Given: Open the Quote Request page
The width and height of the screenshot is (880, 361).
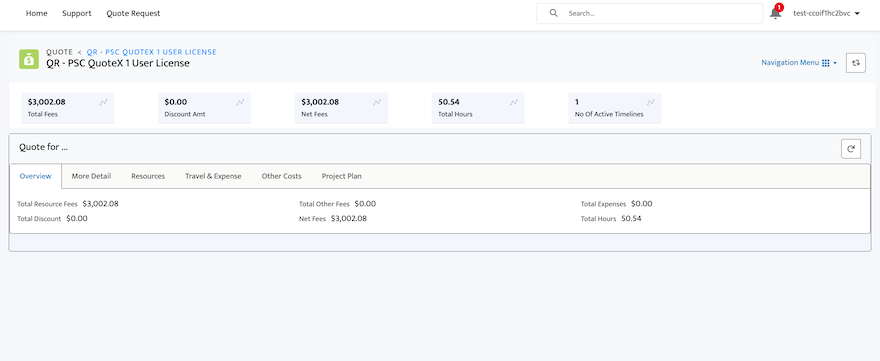Looking at the screenshot, I should (x=134, y=13).
